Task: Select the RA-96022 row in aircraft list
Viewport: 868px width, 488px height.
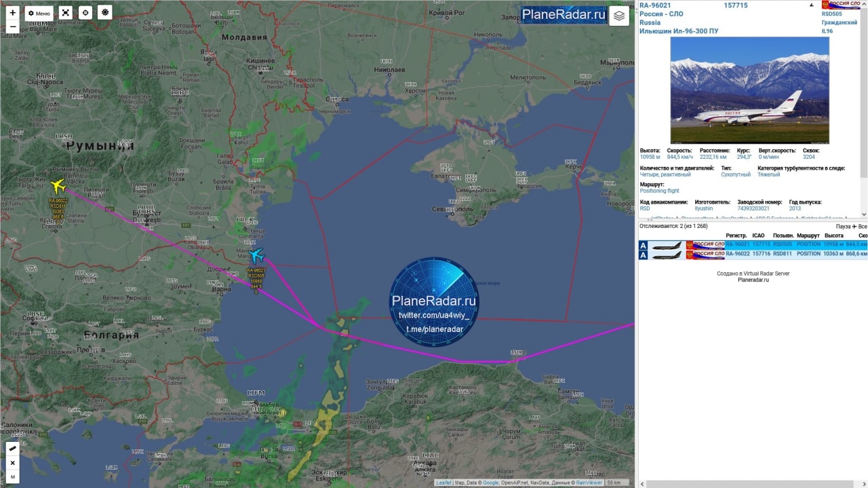Action: (x=753, y=255)
